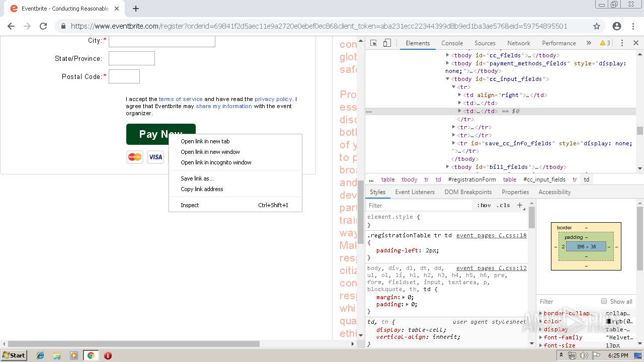This screenshot has height=362, width=644.
Task: Click the #registrationForm breadcrumb
Action: click(472, 179)
